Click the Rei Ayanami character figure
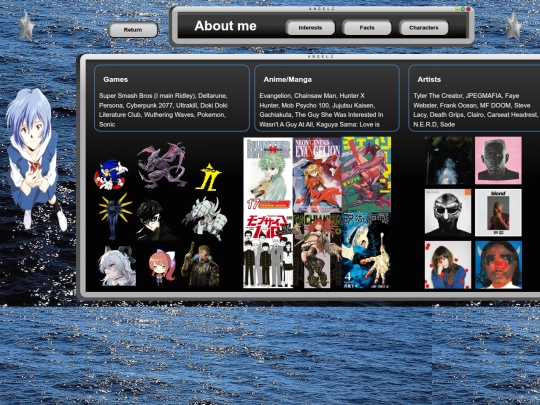The width and height of the screenshot is (540, 405). point(33,159)
